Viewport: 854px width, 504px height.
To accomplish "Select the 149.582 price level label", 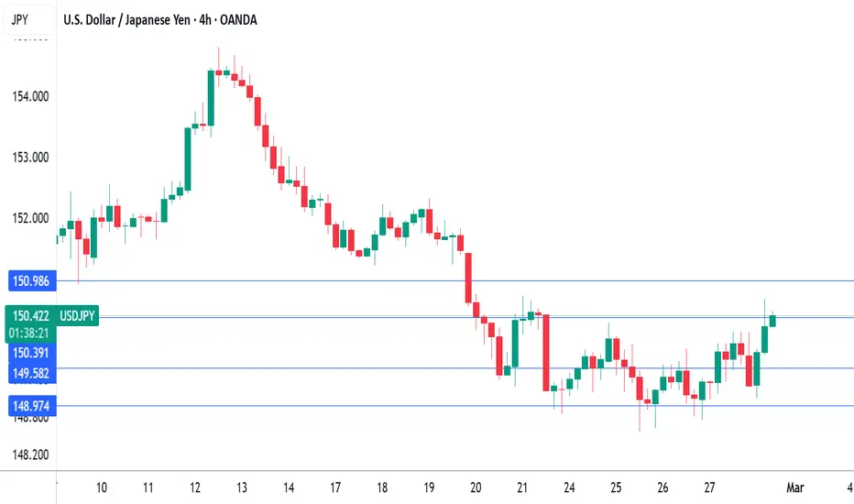I will 32,373.
